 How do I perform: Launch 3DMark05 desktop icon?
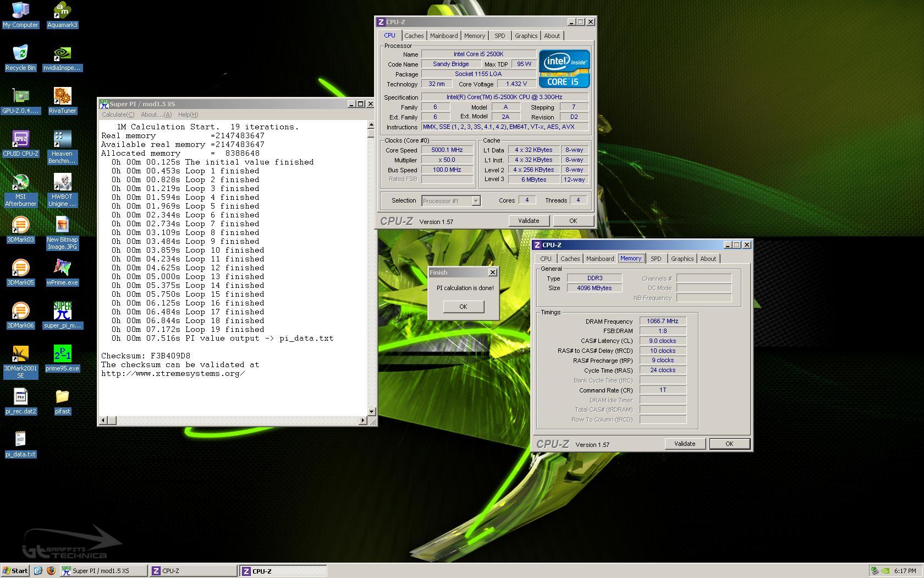coord(20,272)
